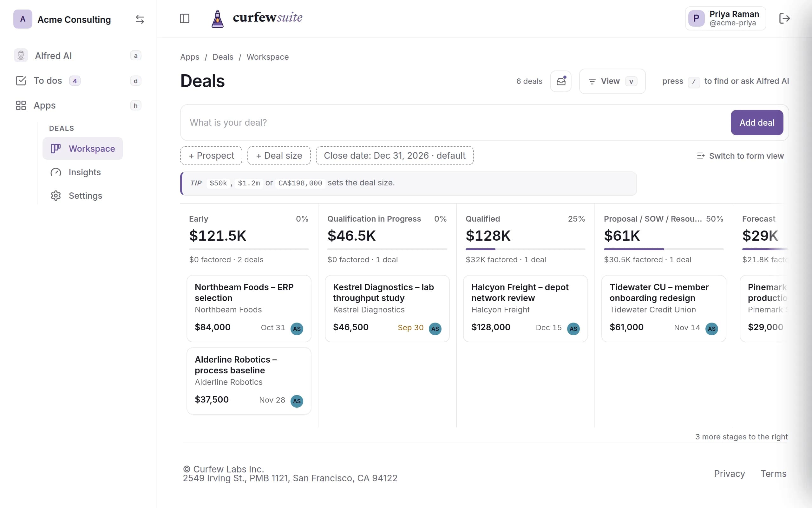Screen dimensions: 812x508
Task: Click the Qualified stage progress bar
Action: click(525, 249)
